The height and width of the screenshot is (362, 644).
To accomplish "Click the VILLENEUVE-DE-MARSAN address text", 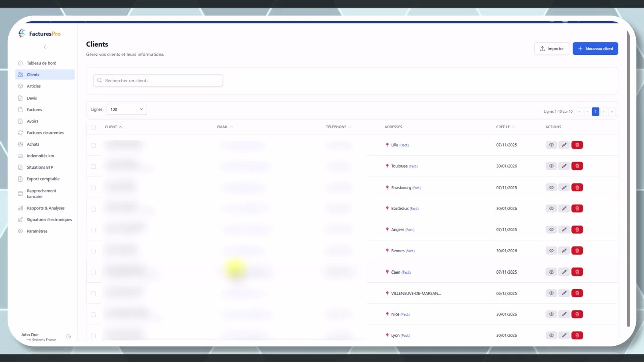I will 416,293.
